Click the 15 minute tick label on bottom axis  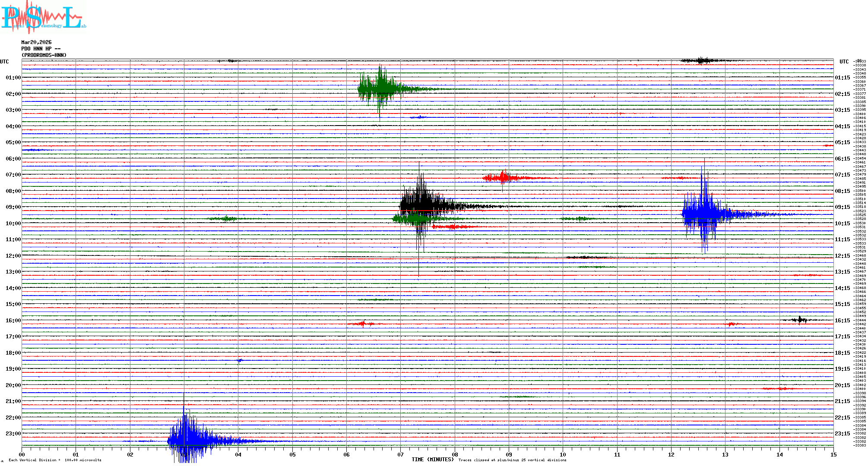click(x=833, y=454)
